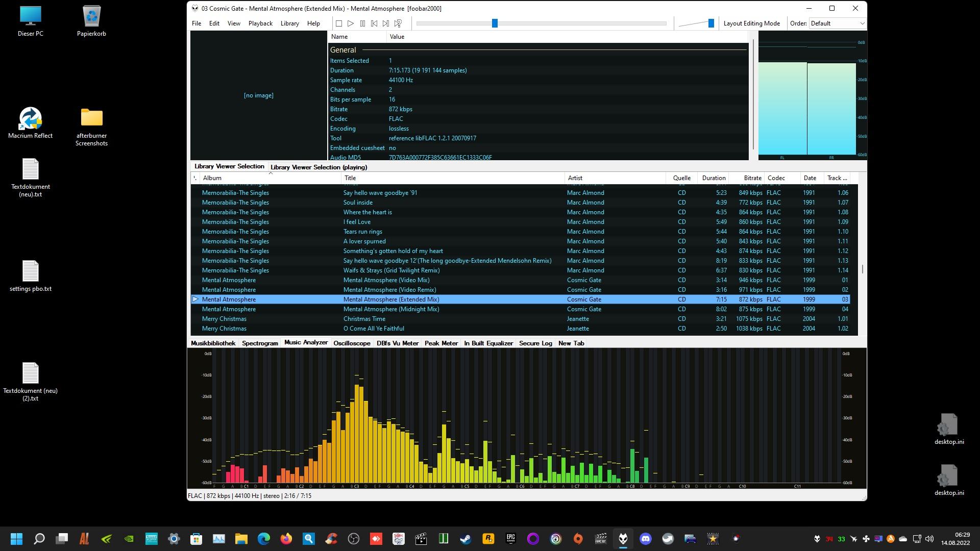Pause the current track
980x551 pixels.
point(362,23)
